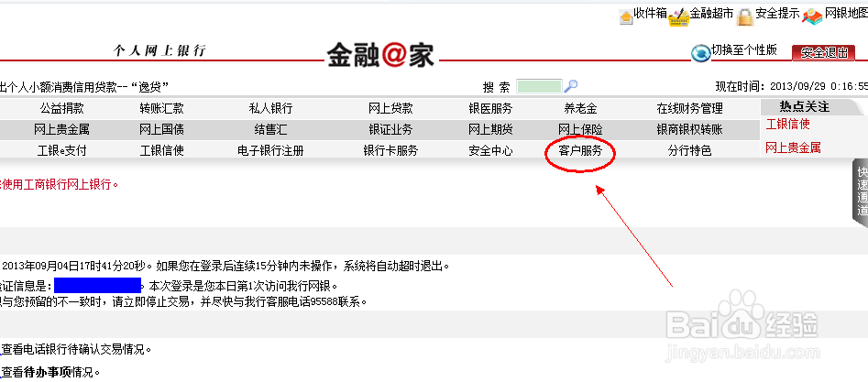Open 私人银行 menu item

coord(270,108)
